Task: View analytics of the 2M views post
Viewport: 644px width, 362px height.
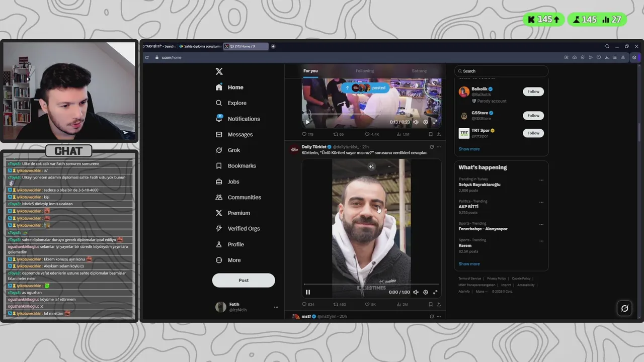Action: tap(399, 304)
